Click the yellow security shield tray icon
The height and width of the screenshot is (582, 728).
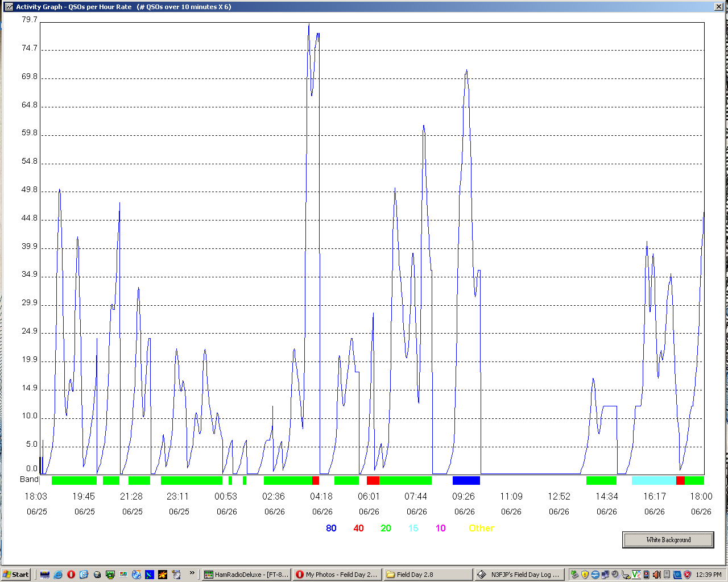point(585,575)
